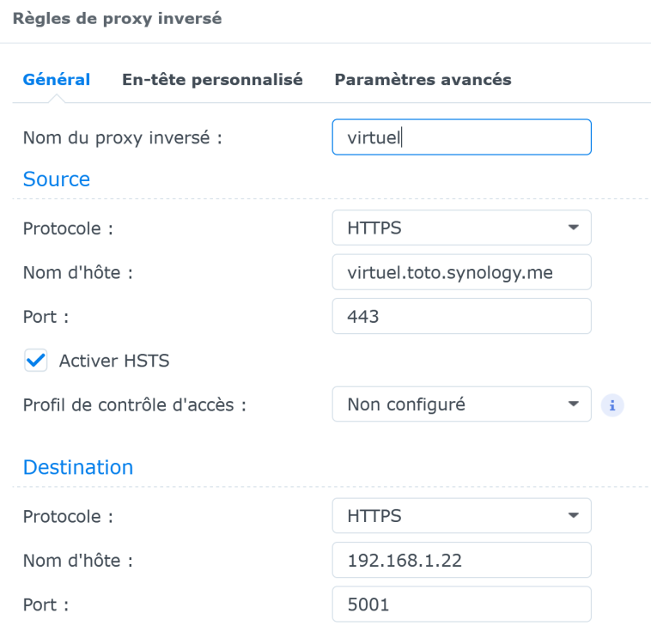Open the Destination Protocole dropdown

(x=461, y=516)
